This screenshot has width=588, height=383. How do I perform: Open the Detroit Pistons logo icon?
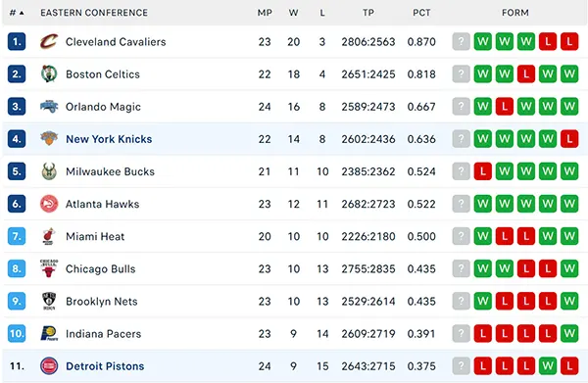(x=49, y=365)
